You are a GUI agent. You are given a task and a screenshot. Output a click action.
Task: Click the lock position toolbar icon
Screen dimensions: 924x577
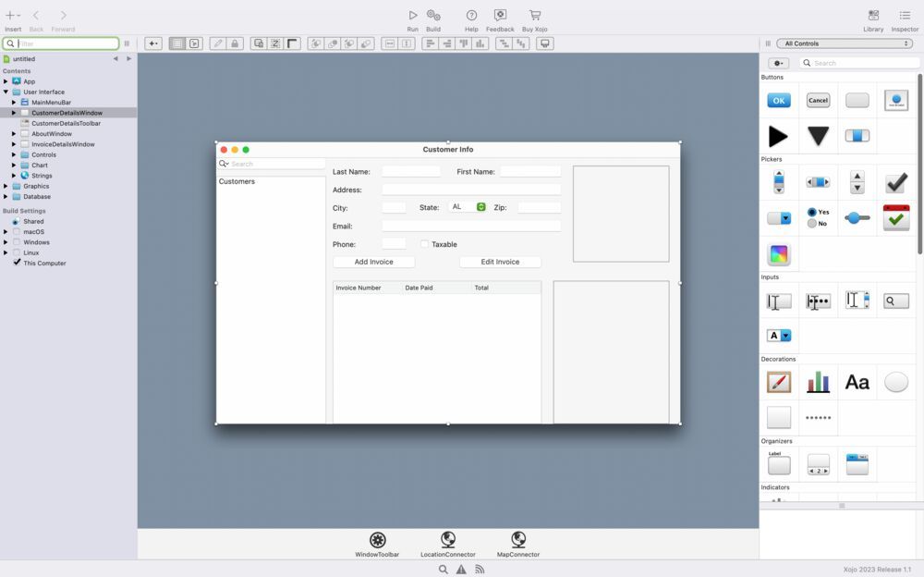coord(235,43)
